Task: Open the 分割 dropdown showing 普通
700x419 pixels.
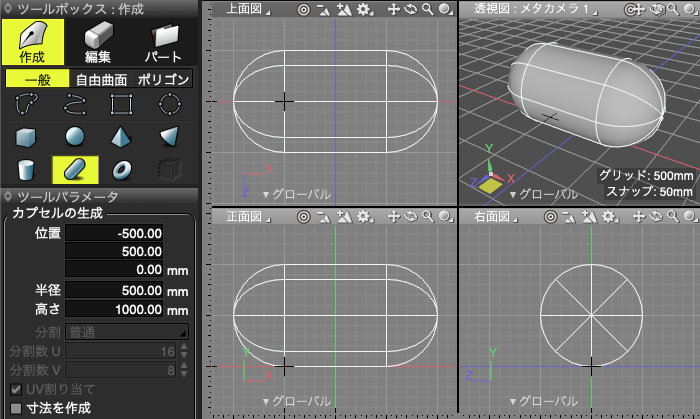Action: 127,332
